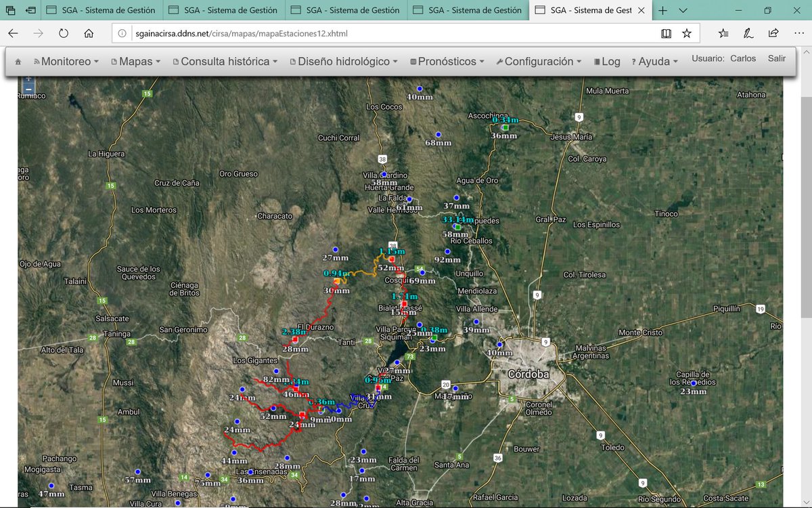Zoom out the map with minus button
Viewport: 812px width, 508px height.
point(28,89)
